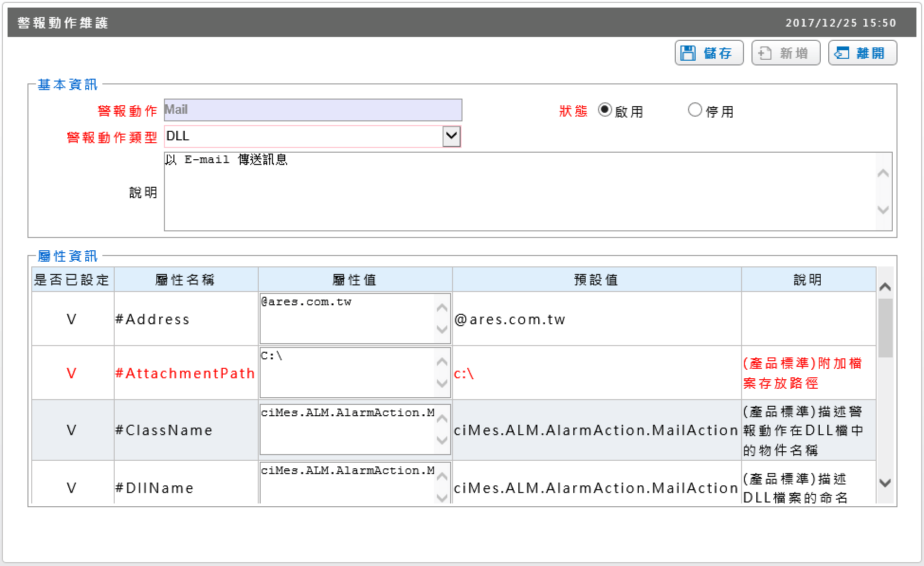
Task: Click scroll down arrow in #AttachmentPath value box
Action: [442, 383]
